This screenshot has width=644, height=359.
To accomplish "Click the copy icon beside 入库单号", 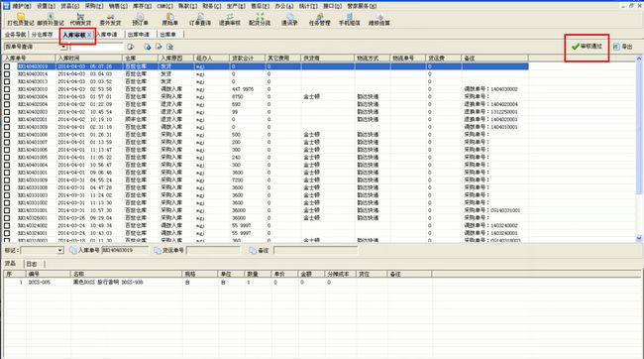I will (73, 251).
